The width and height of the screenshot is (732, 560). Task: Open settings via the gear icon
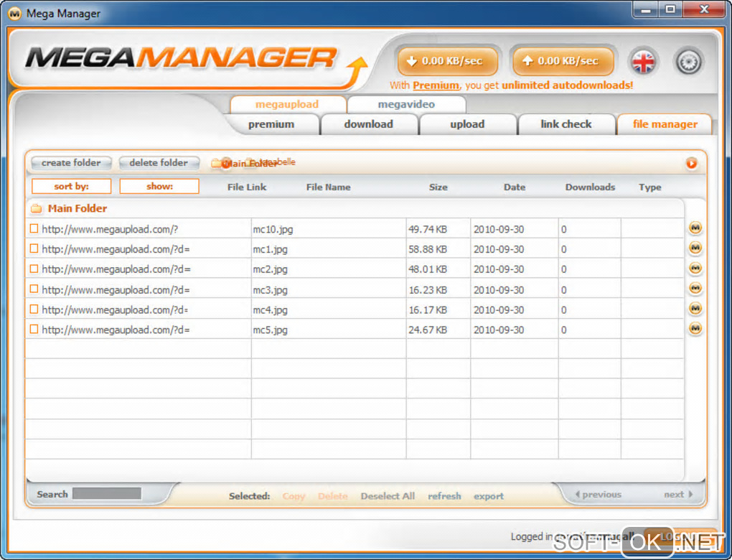689,62
